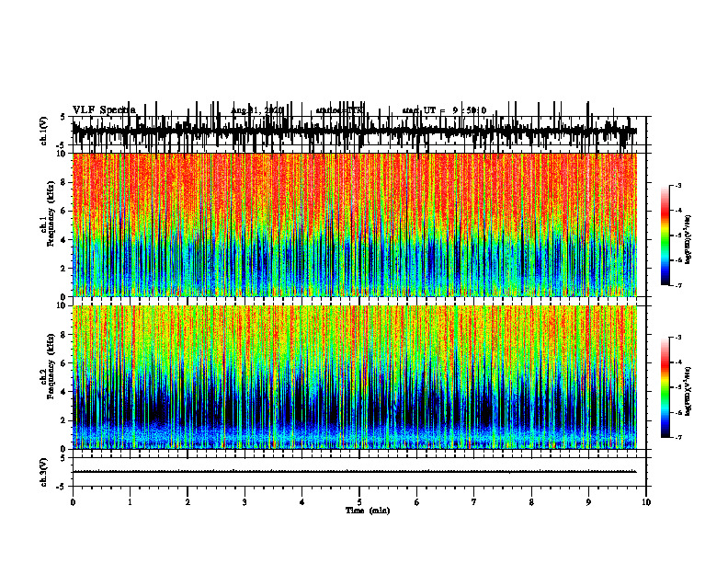
Task: Click the '-7' tick on the ch.1 colorbar
Action: [678, 285]
